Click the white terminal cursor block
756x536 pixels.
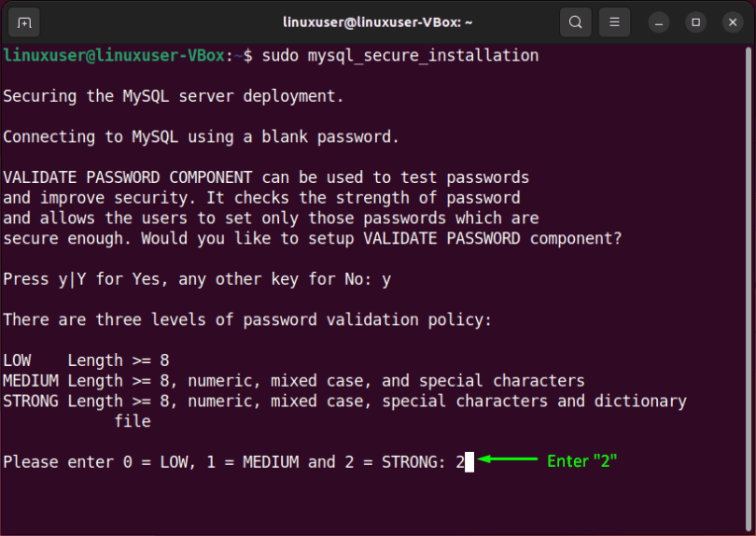469,462
